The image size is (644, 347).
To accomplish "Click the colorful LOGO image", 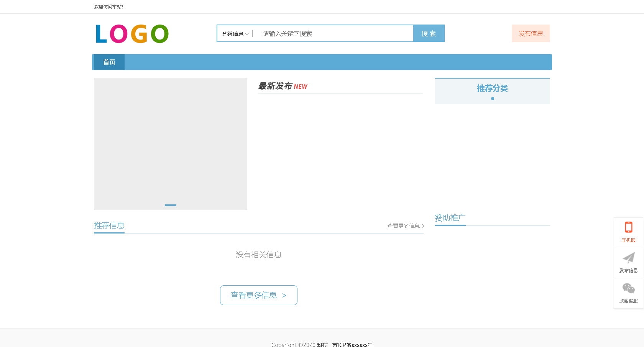I will pyautogui.click(x=132, y=34).
